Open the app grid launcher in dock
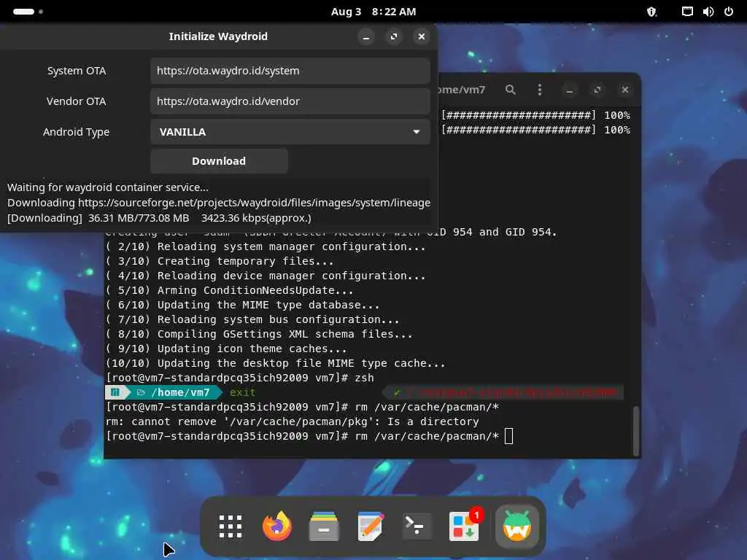This screenshot has height=560, width=747. [x=231, y=526]
